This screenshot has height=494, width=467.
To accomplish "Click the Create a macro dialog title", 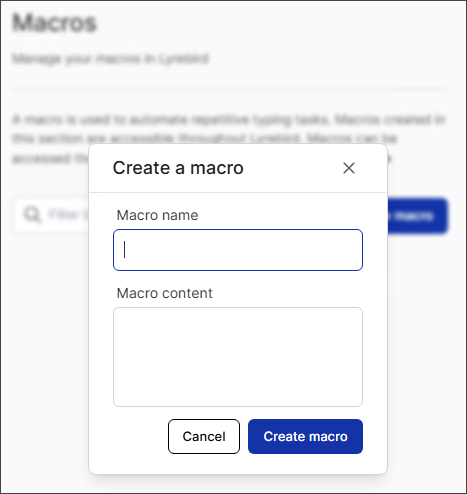I will [178, 168].
